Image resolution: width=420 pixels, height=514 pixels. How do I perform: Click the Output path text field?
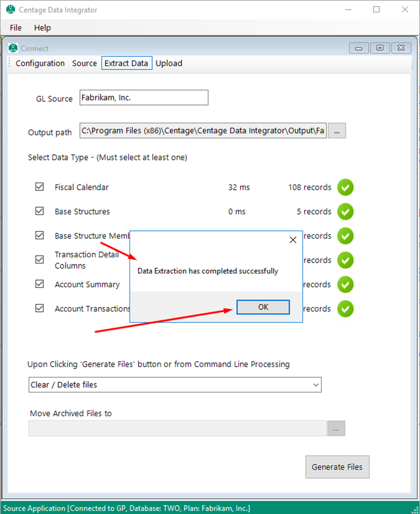coord(203,131)
